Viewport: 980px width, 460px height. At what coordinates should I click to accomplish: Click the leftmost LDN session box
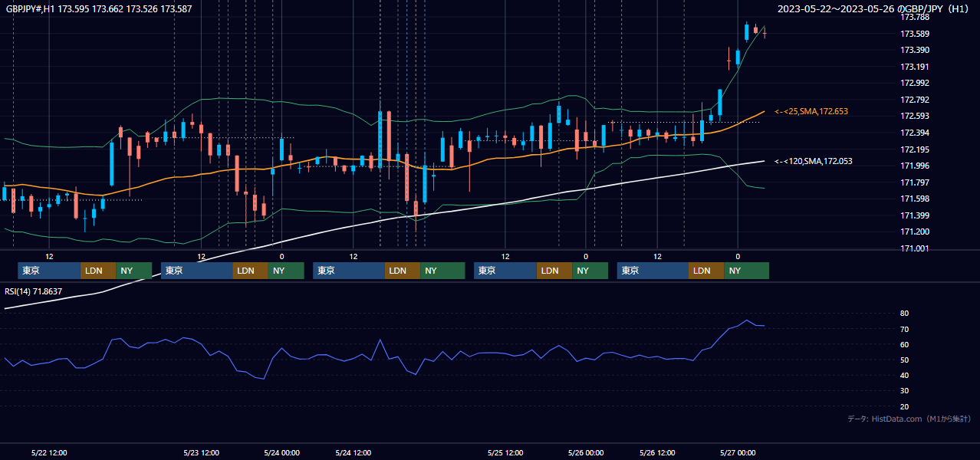pos(98,271)
